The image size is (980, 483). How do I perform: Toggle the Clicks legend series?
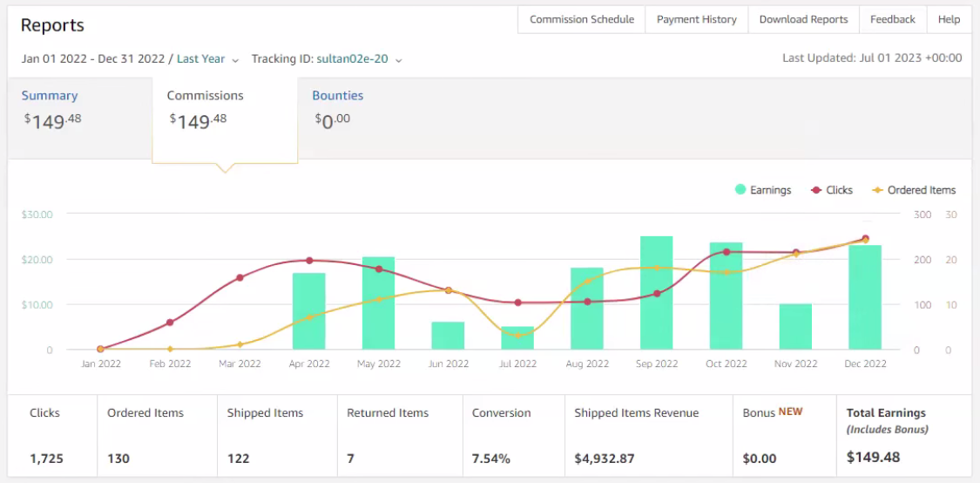coord(831,189)
